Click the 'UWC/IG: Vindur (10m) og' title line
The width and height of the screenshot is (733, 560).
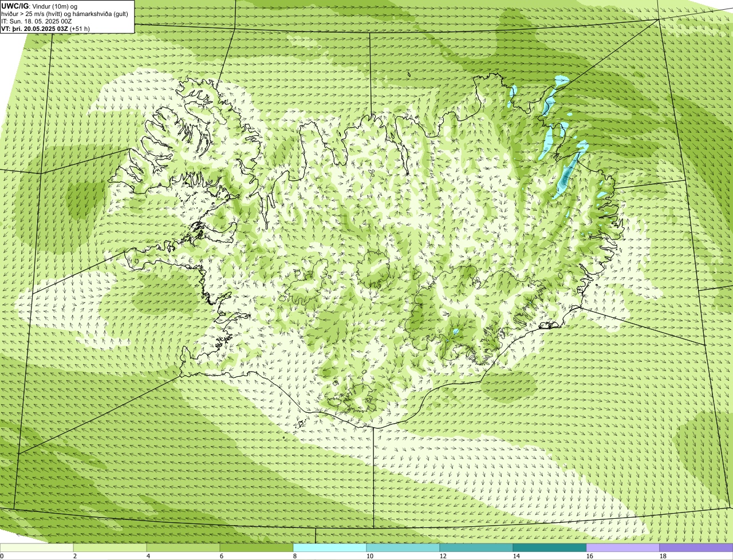tap(39, 6)
